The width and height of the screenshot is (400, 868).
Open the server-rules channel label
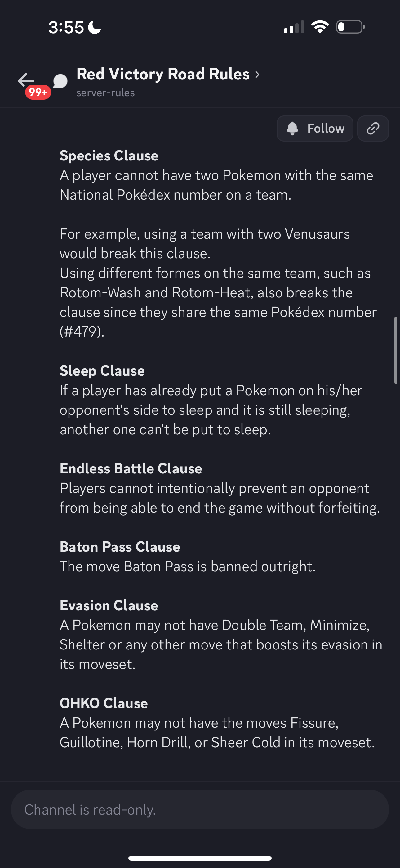click(x=105, y=93)
